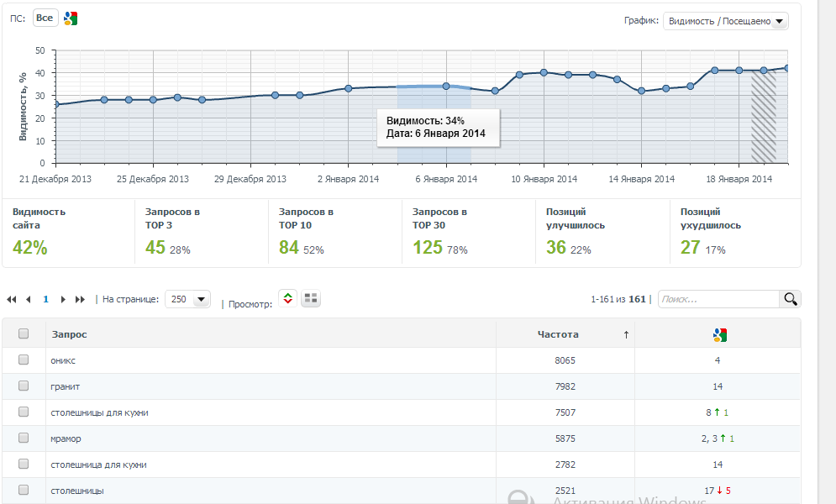Go to the first page of results
836x504 pixels.
tap(12, 299)
